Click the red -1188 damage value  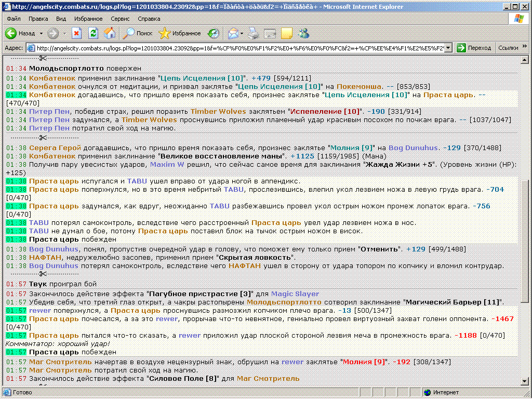tap(465, 335)
